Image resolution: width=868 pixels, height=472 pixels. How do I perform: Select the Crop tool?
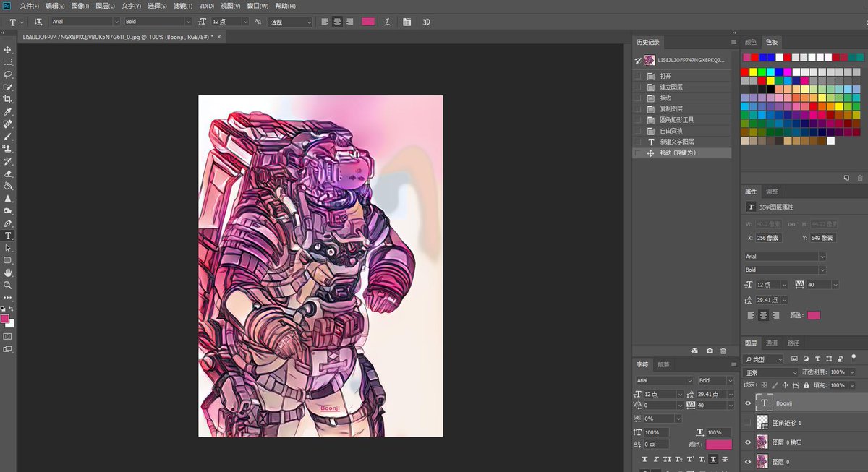(x=8, y=99)
